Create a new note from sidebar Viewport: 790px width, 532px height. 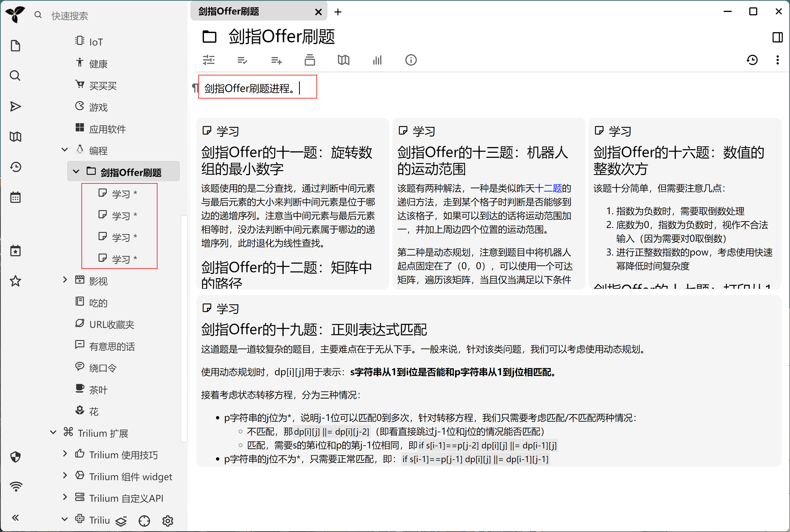click(15, 46)
